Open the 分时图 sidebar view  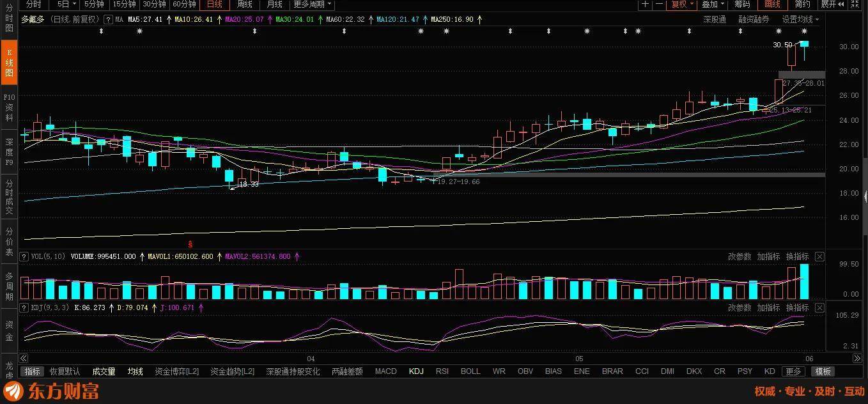click(9, 20)
